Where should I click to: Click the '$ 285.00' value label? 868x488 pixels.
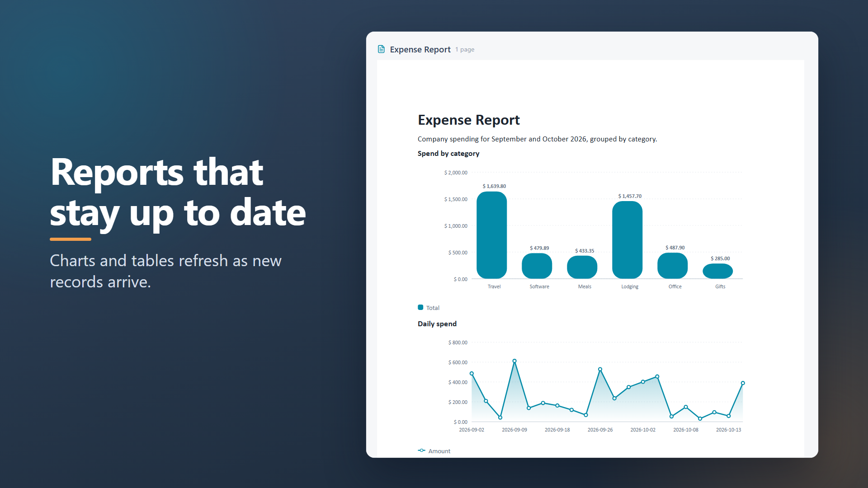point(720,258)
